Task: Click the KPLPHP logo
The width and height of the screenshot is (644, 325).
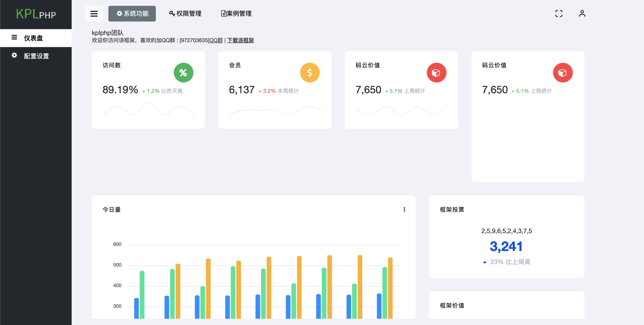Action: pyautogui.click(x=36, y=14)
